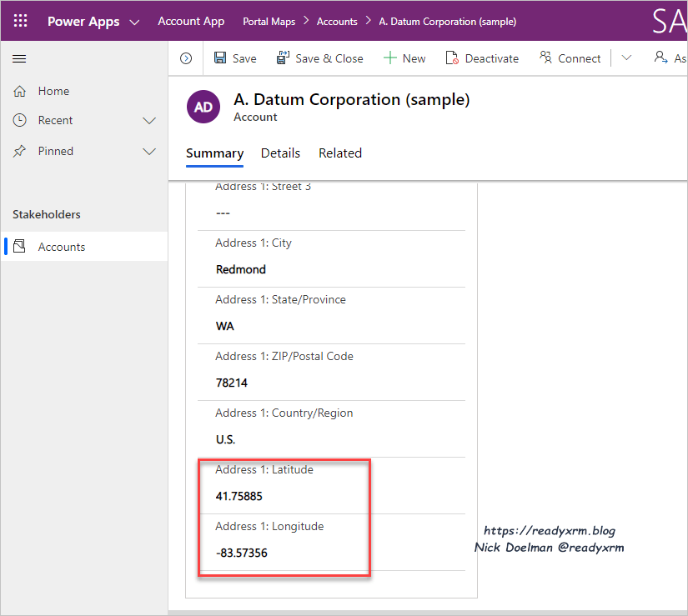The width and height of the screenshot is (688, 616).
Task: Click the Recent clock icon
Action: coord(20,120)
